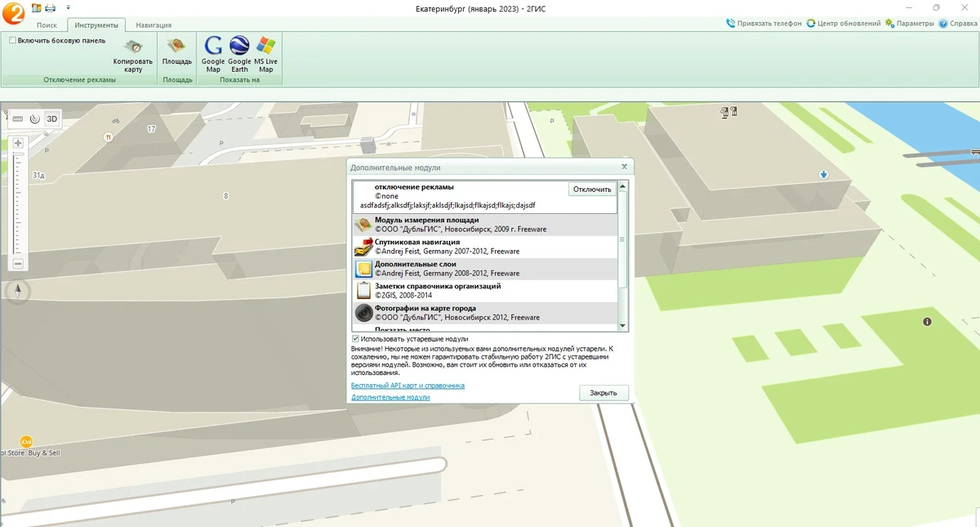
Task: Open the Навигация ribbon tab
Action: [154, 25]
